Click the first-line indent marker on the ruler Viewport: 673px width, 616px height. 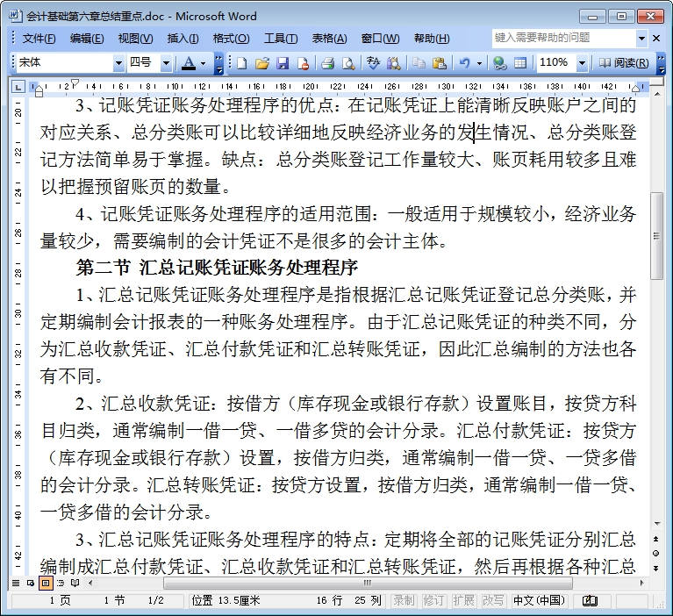[75, 82]
